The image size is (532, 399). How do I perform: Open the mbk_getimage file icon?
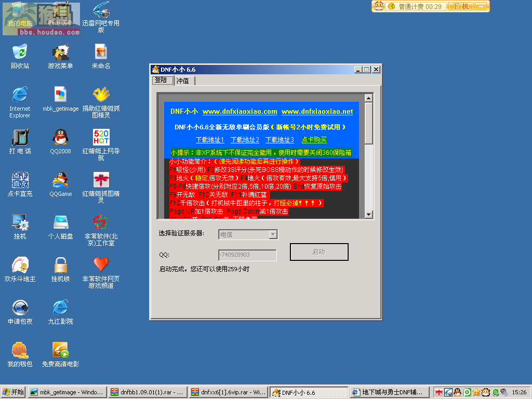tap(60, 99)
